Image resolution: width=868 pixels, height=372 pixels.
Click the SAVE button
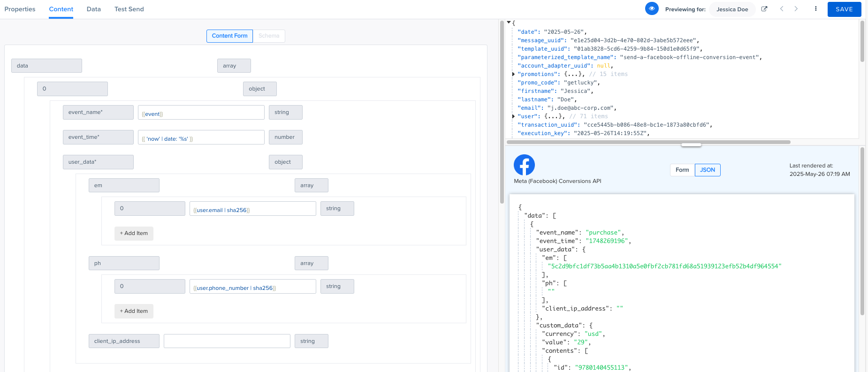coord(844,9)
